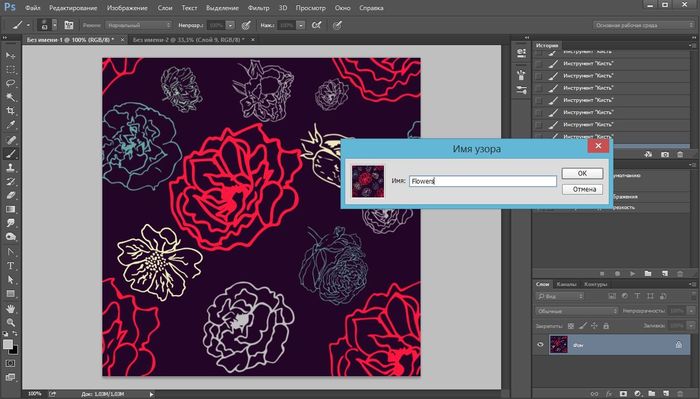Open the History panel options menu
Screen dimensions: 700x399
693,45
